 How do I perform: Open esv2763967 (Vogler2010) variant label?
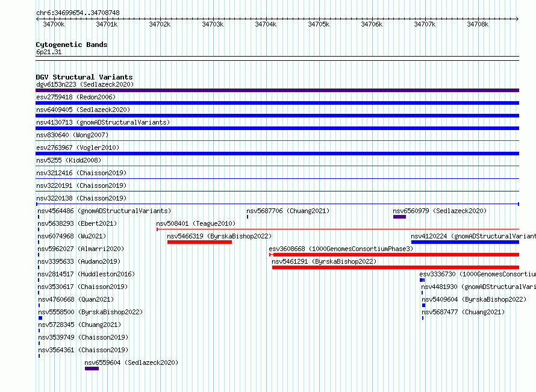click(78, 148)
